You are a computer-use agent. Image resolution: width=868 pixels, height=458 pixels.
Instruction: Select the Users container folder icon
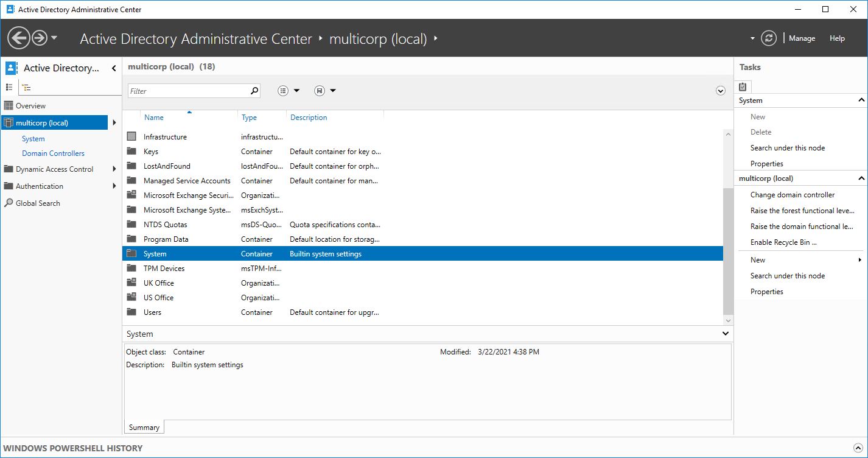point(131,312)
